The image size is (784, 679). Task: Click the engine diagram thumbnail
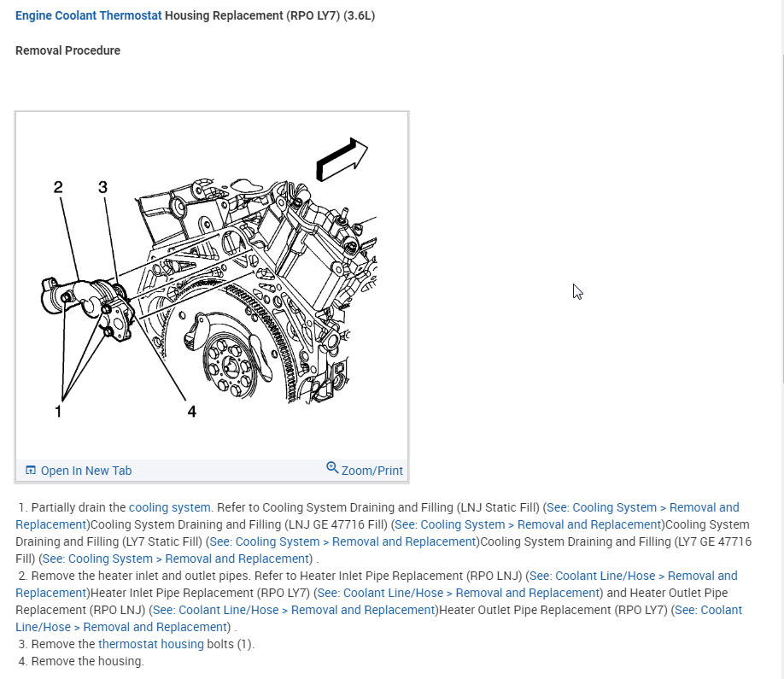tap(212, 285)
